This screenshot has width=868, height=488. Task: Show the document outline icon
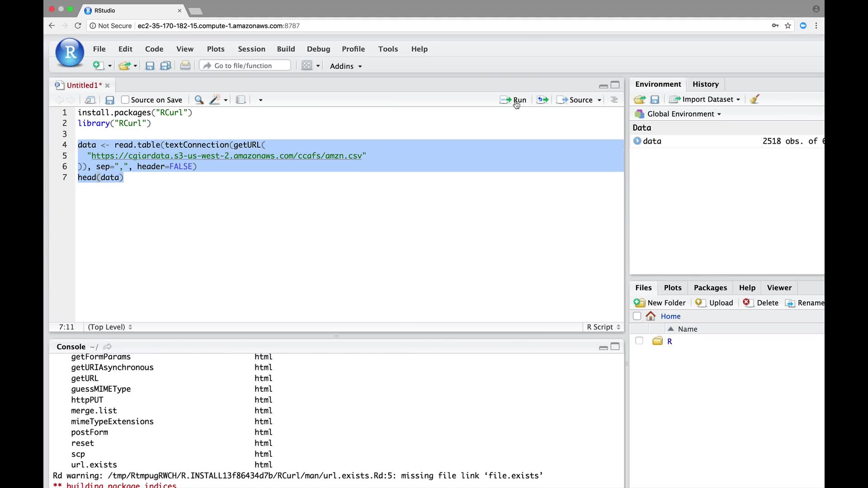pyautogui.click(x=614, y=100)
